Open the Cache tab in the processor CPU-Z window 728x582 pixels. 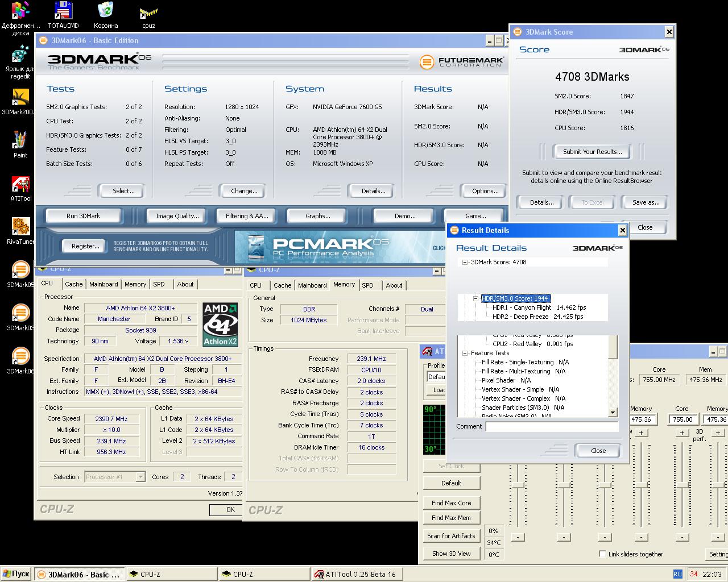point(73,284)
